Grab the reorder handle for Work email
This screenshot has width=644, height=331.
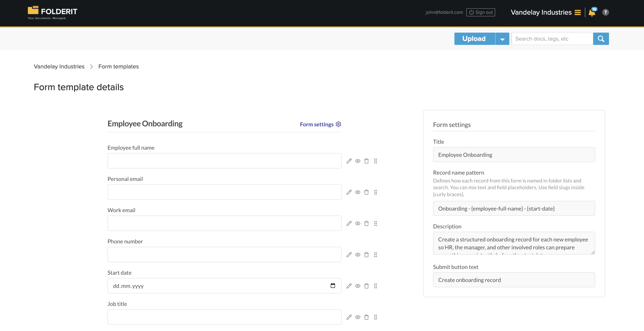point(376,223)
